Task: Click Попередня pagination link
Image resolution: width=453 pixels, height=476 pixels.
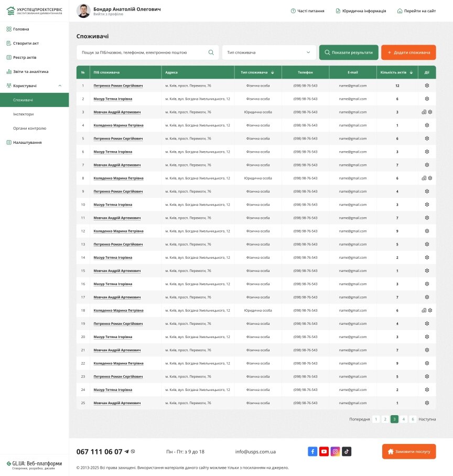Action: pyautogui.click(x=359, y=419)
